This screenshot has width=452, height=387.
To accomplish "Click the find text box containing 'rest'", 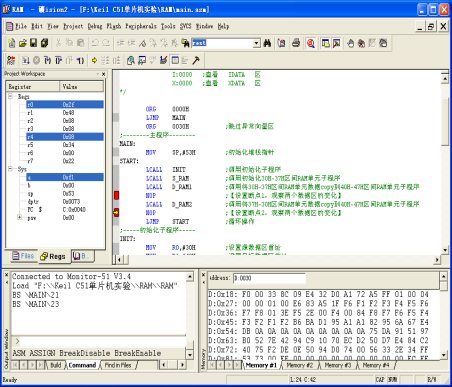I will tap(222, 43).
